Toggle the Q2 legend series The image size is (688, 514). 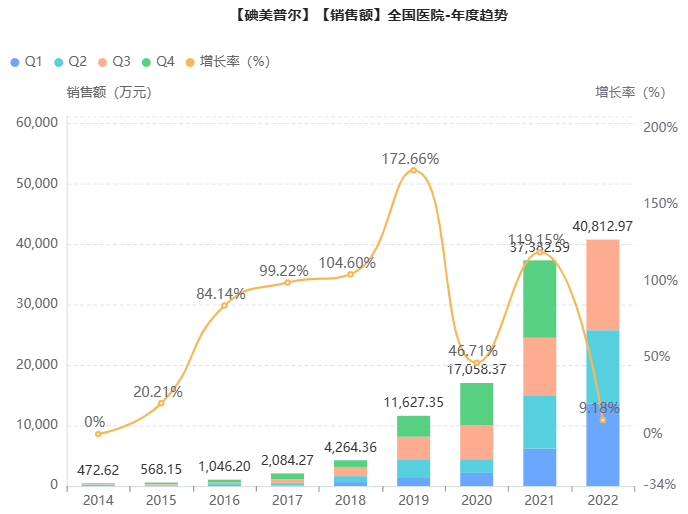point(70,62)
